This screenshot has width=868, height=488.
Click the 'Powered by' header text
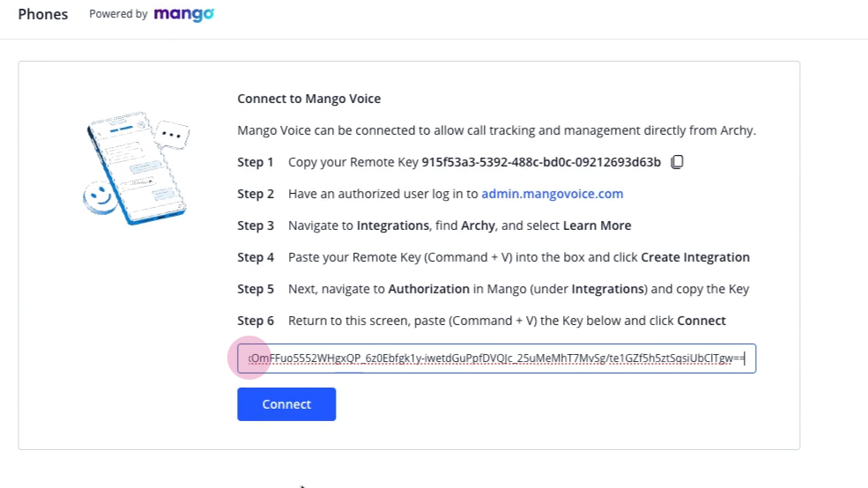[x=118, y=14]
